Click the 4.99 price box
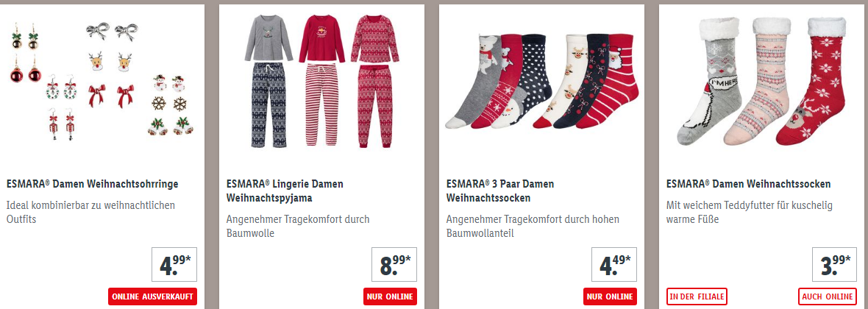868x309 pixels. point(174,265)
